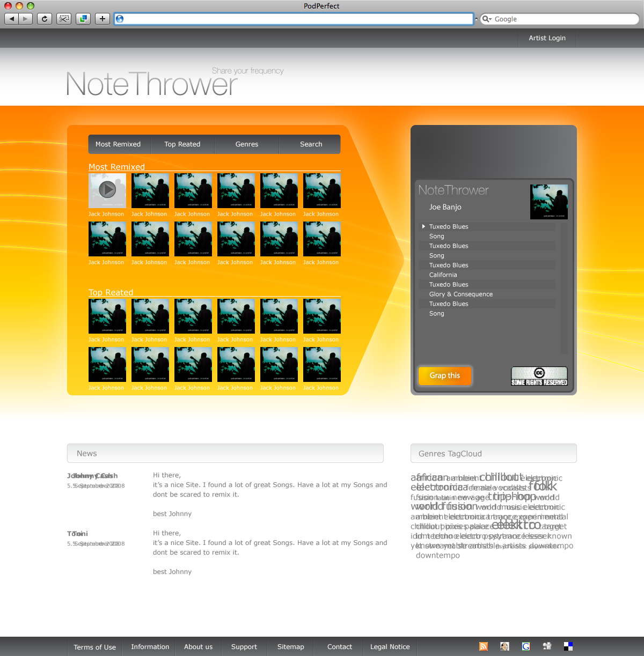Image resolution: width=644 pixels, height=656 pixels.
Task: Open the Genres tab
Action: pos(247,144)
